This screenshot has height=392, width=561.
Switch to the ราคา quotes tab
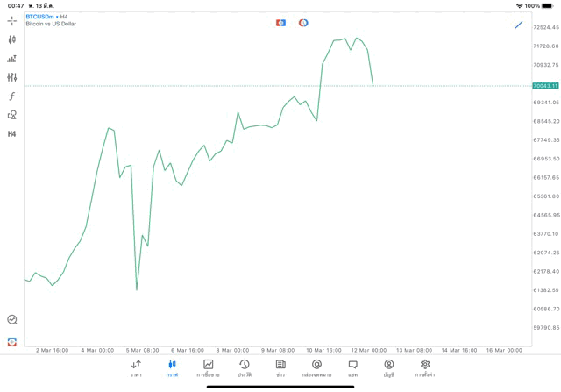[136, 368]
